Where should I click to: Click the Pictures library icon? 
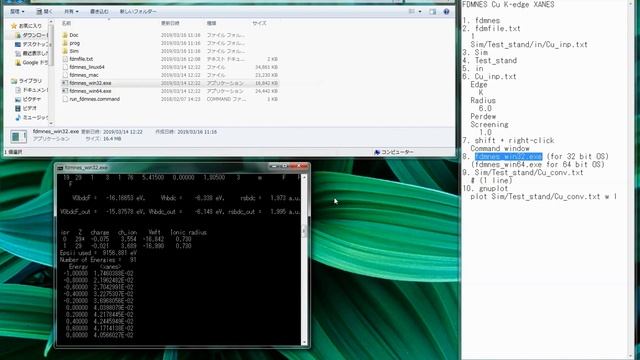click(x=18, y=99)
